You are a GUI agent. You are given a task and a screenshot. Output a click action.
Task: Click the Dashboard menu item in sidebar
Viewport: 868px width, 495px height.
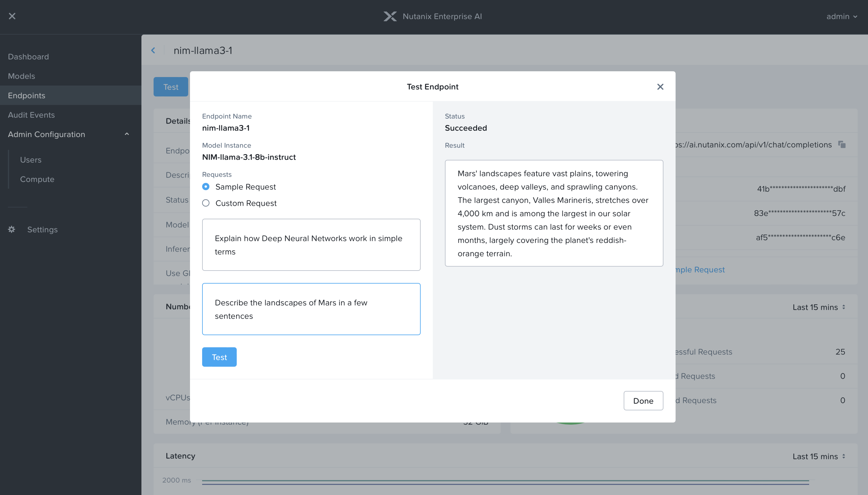tap(28, 56)
